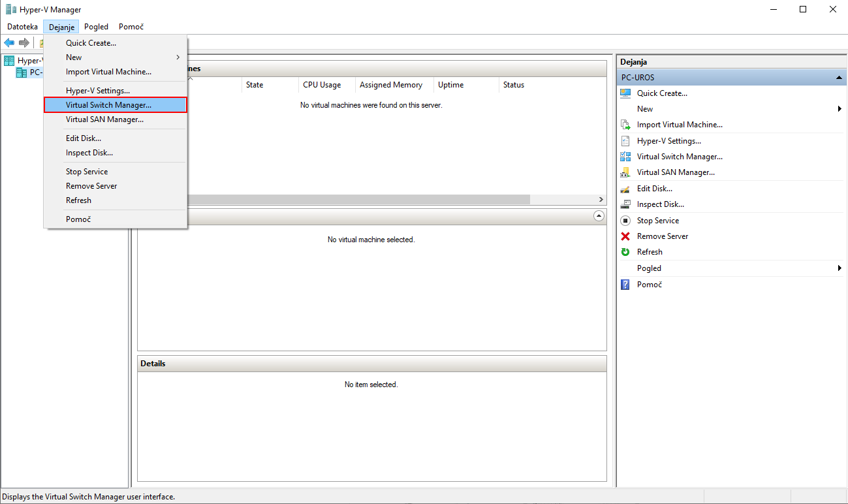848x504 pixels.
Task: Sort by the State column header
Action: (270, 85)
